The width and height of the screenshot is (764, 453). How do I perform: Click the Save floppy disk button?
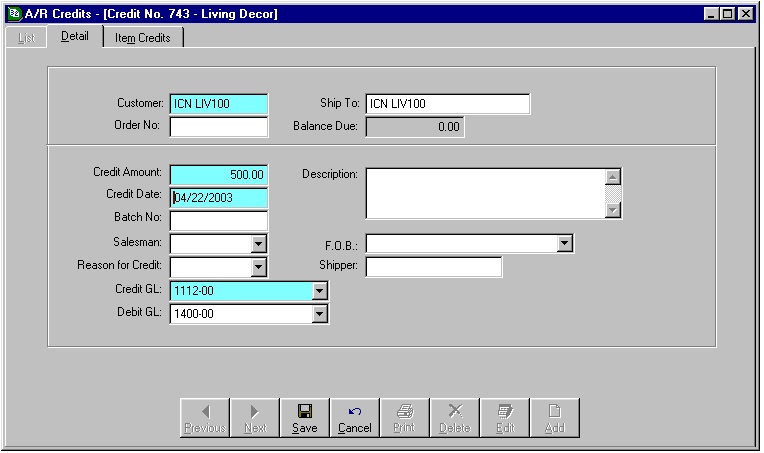point(304,418)
